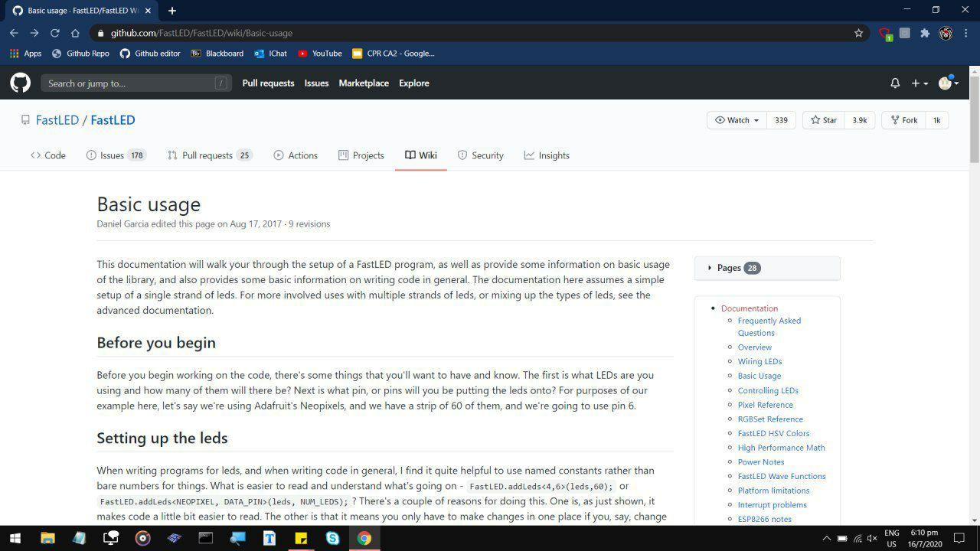Go to browser home page
The height and width of the screenshot is (551, 980).
tap(75, 33)
